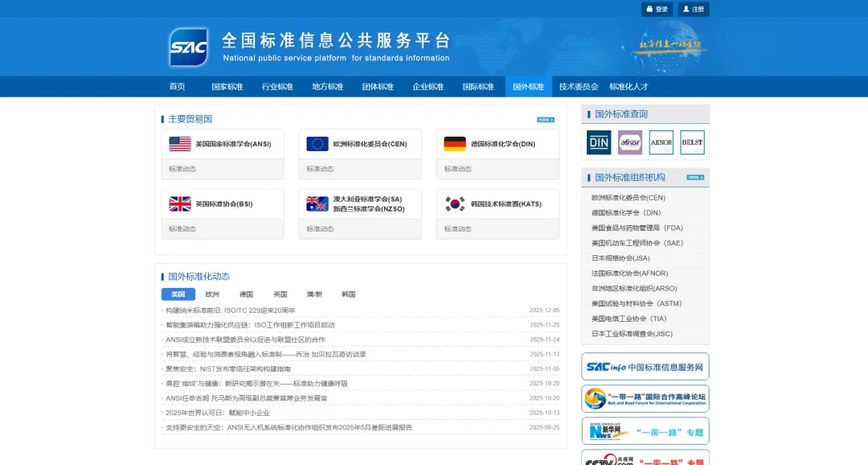Open 美国国家标准学会(ANSI) link
Screen dimensions: 868x465
click(x=233, y=144)
